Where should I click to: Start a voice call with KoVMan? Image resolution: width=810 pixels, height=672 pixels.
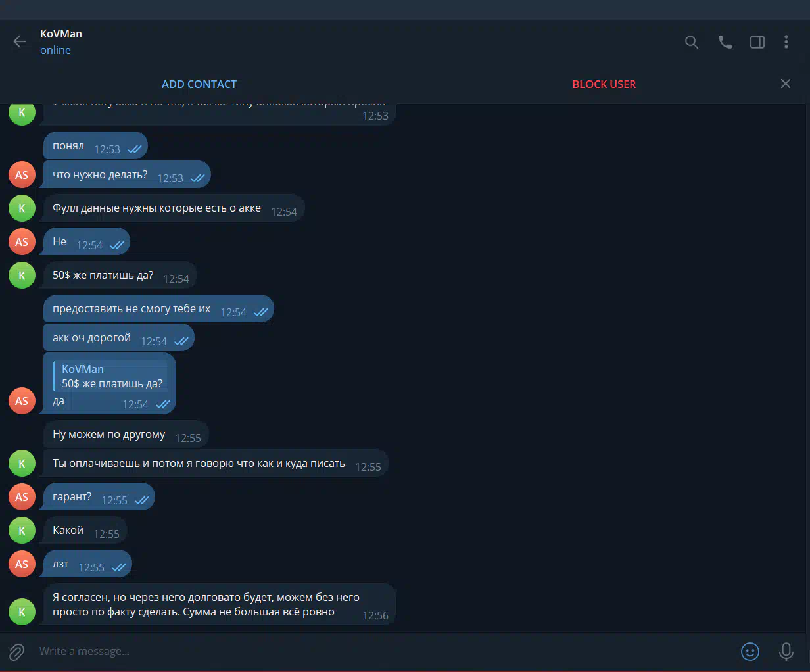point(725,42)
